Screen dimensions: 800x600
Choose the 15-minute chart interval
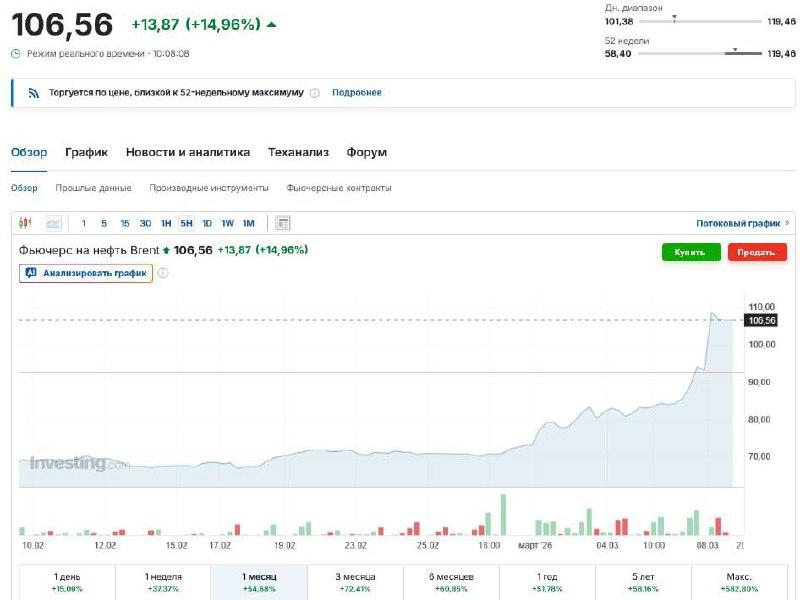coord(124,223)
